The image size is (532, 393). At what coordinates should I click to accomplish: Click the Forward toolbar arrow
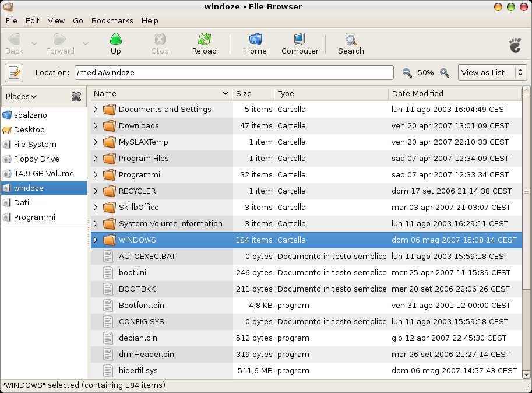point(59,44)
